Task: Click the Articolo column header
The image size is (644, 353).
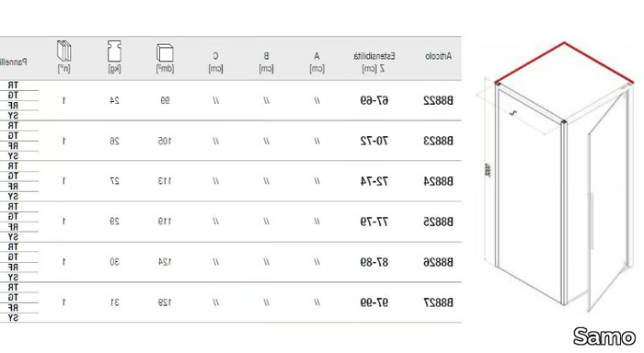Action: tap(438, 56)
